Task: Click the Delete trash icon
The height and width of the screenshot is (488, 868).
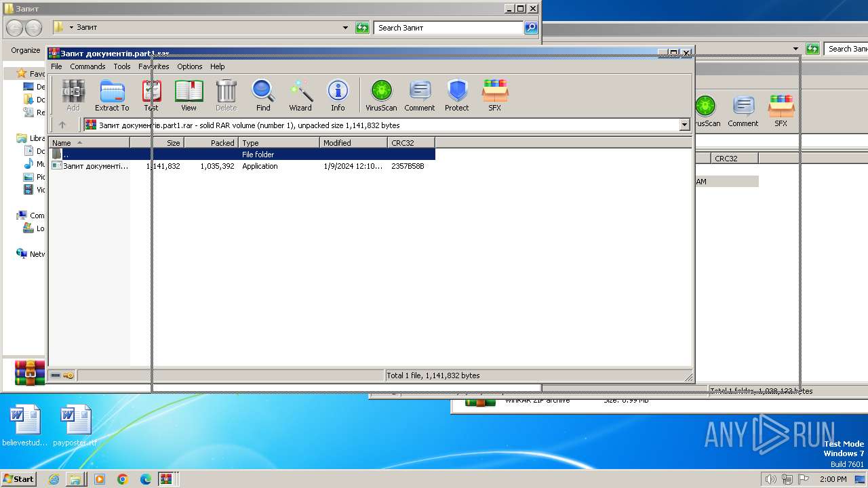Action: tap(226, 95)
